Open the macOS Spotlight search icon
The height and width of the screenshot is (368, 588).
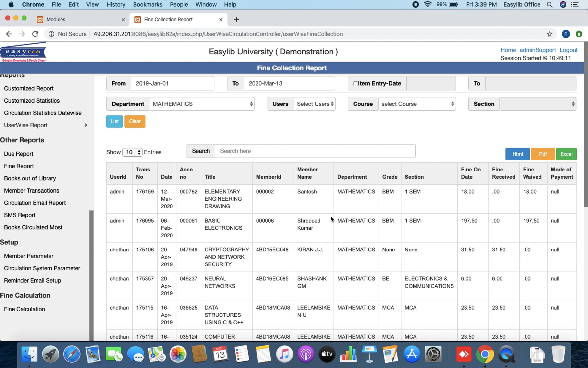click(550, 5)
